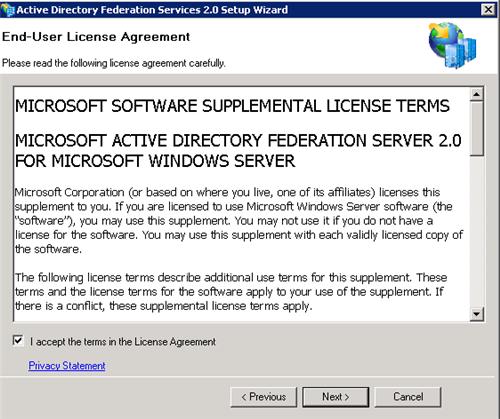Image resolution: width=500 pixels, height=419 pixels.
Task: Click the End-User License Agreement heading
Action: pyautogui.click(x=96, y=37)
